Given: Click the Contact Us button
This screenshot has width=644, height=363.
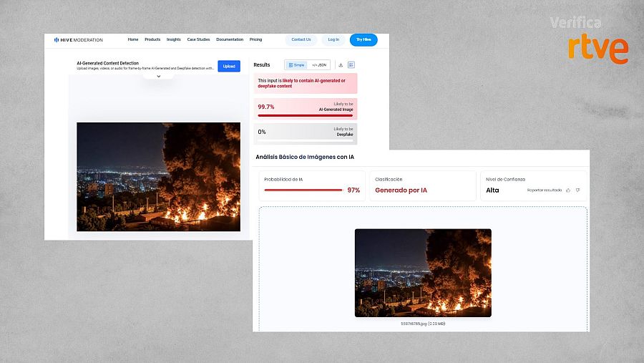Looking at the screenshot, I should coord(301,40).
